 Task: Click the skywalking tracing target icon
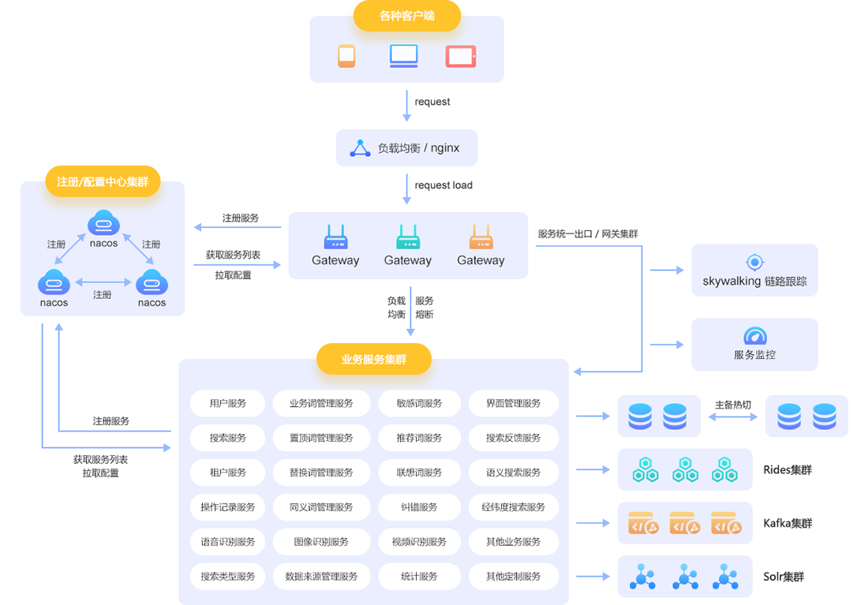click(754, 262)
